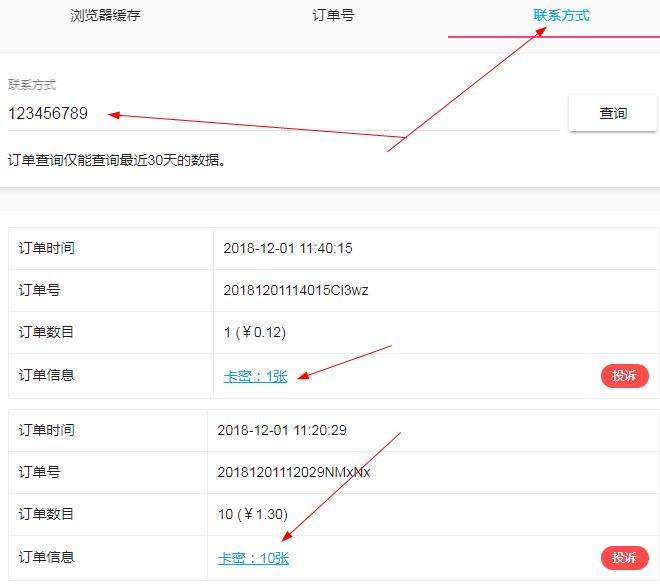
Task: Select order time 2018-12-01 11:20:29
Action: click(x=282, y=430)
